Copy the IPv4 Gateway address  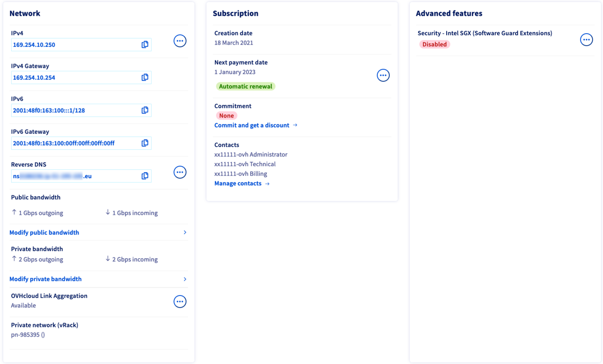[x=145, y=77]
